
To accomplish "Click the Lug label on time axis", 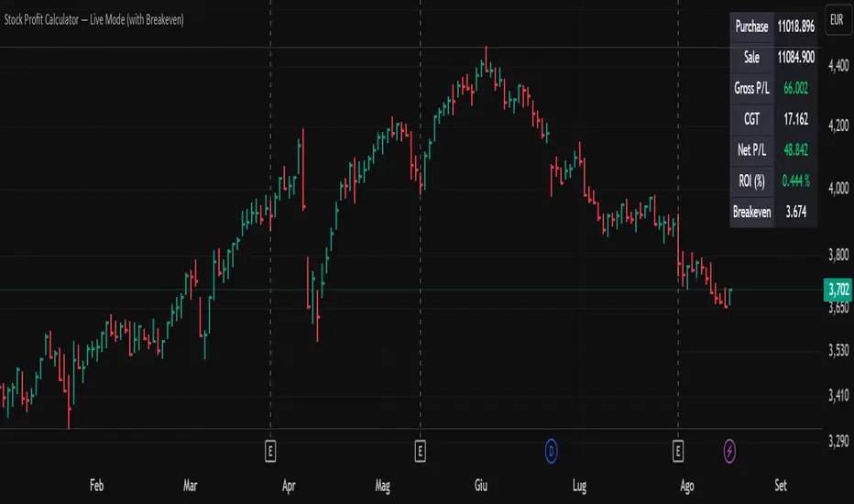I will (x=579, y=486).
